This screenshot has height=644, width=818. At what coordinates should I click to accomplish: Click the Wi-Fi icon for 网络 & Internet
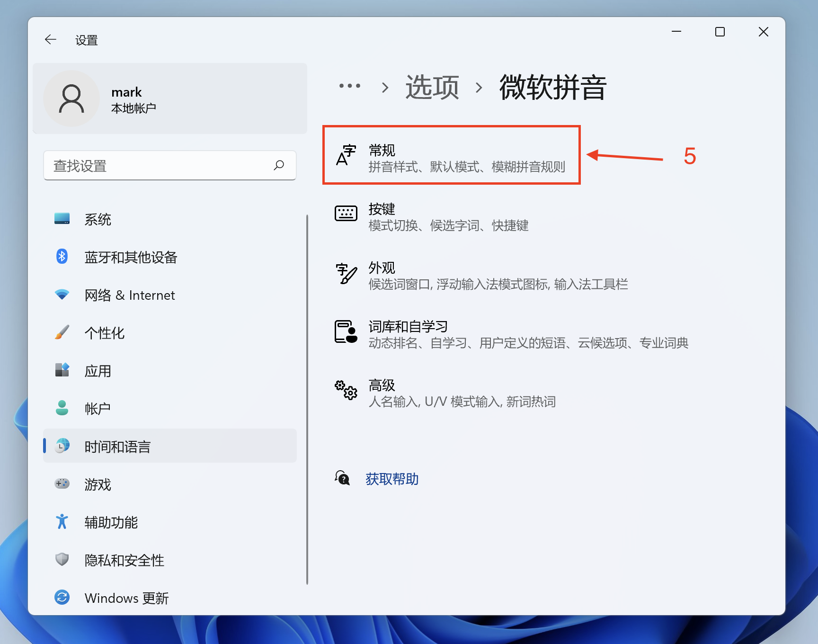click(x=62, y=294)
